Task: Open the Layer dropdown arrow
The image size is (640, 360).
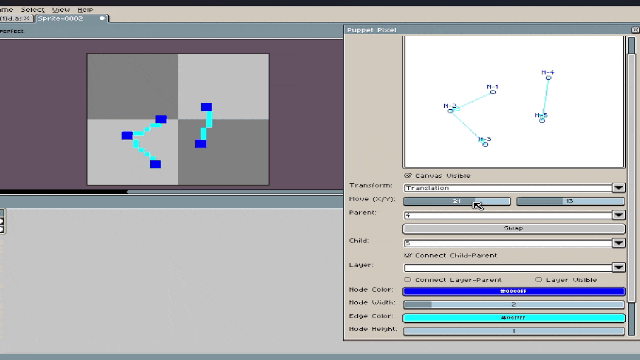Action: tap(619, 267)
